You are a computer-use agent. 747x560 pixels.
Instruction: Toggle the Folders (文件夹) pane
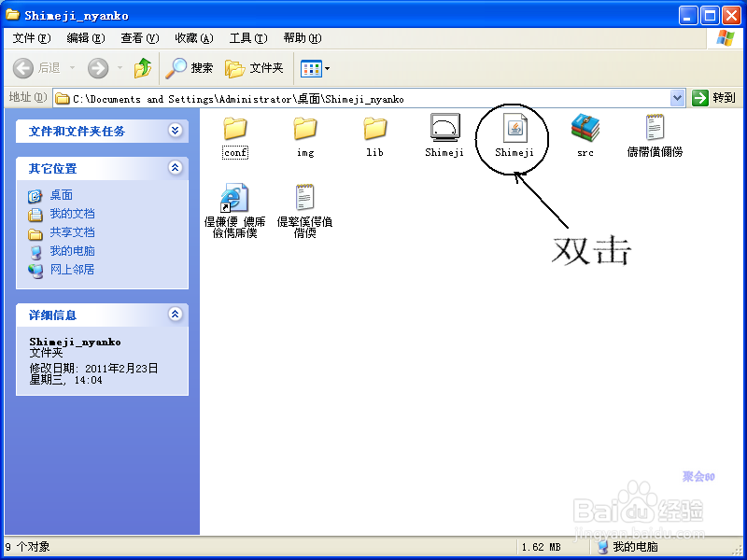point(254,68)
